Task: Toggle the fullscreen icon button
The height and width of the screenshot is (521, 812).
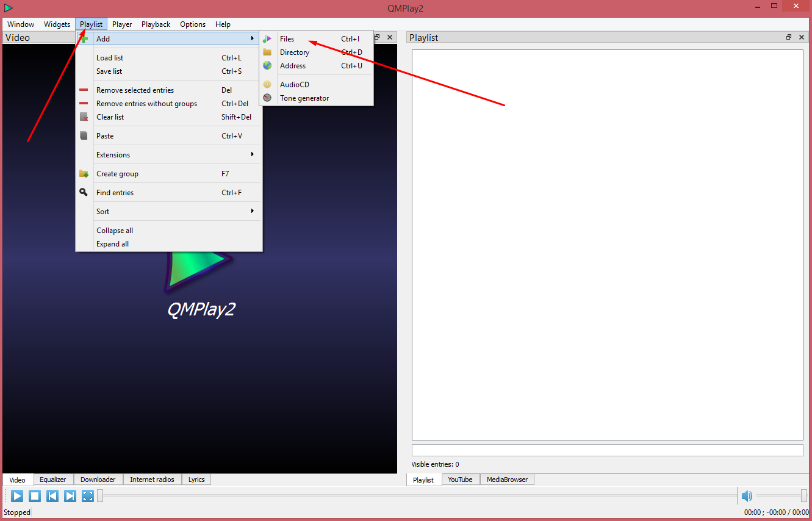Action: click(88, 496)
